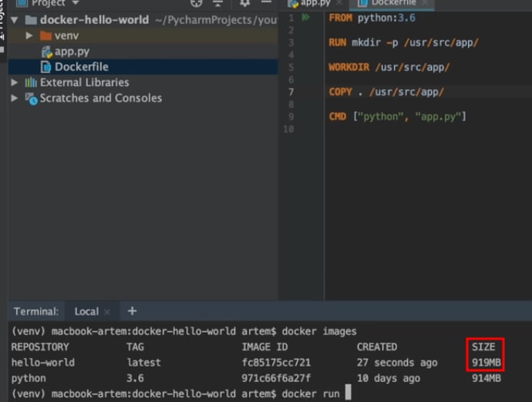Viewport: 532px width, 402px height.
Task: Click line 7 COPY instruction in editor
Action: tap(386, 92)
